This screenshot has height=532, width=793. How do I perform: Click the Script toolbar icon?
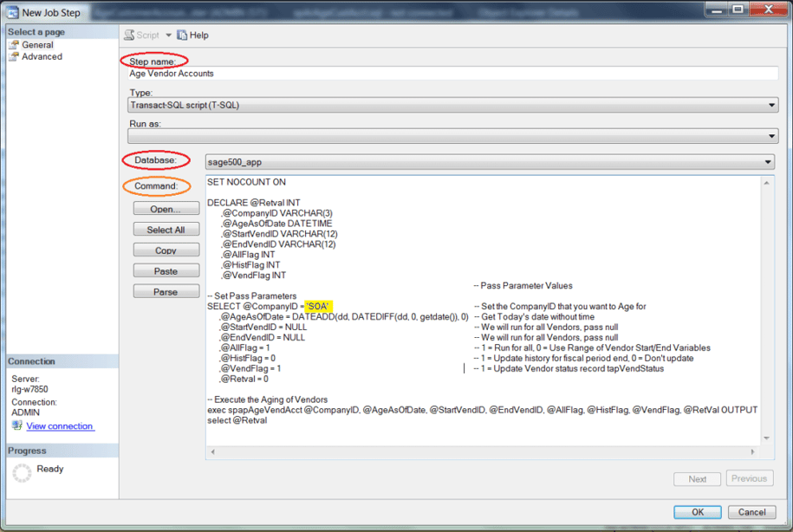point(129,36)
